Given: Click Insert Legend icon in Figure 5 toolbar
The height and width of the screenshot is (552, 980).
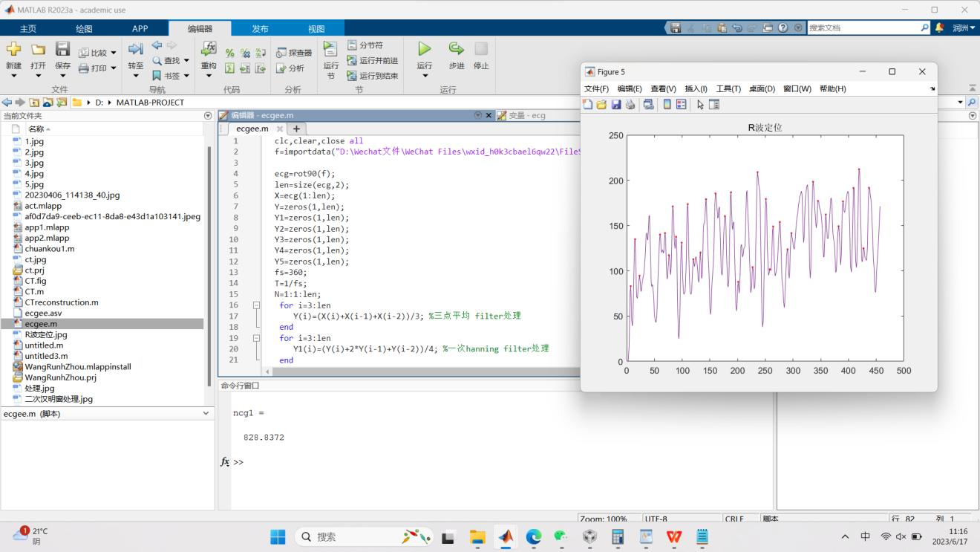Looking at the screenshot, I should click(682, 105).
